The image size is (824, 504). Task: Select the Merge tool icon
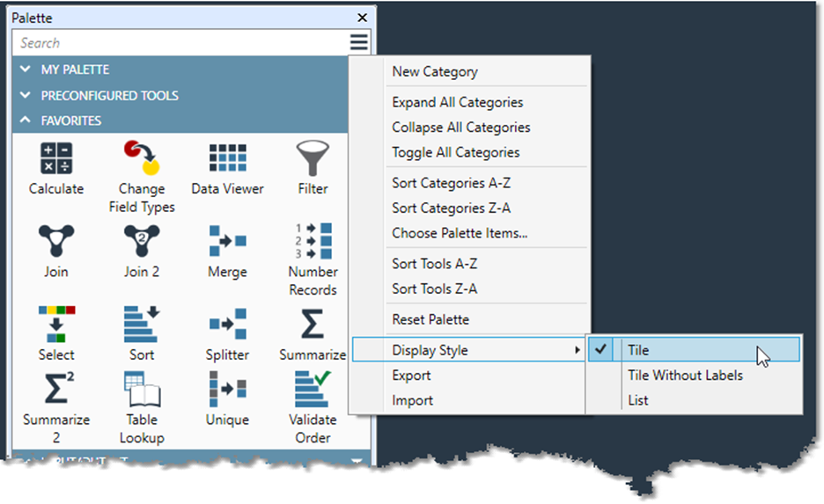227,242
